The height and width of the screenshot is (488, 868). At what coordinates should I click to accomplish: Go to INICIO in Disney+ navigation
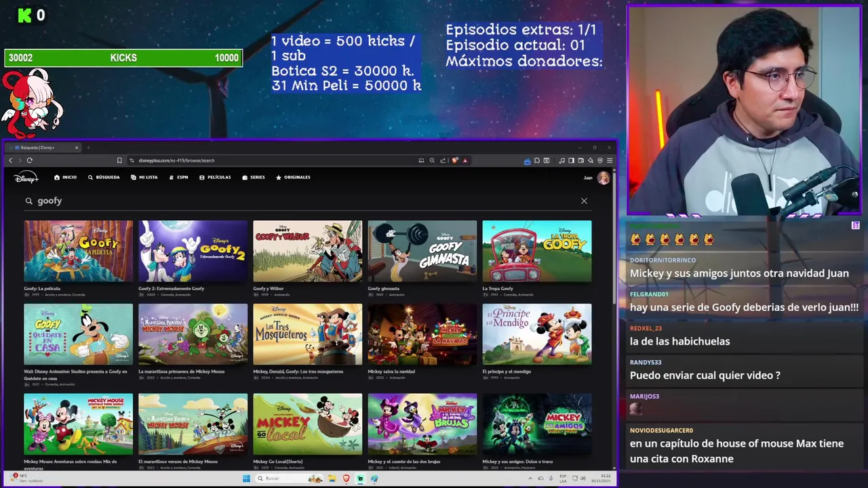[65, 178]
